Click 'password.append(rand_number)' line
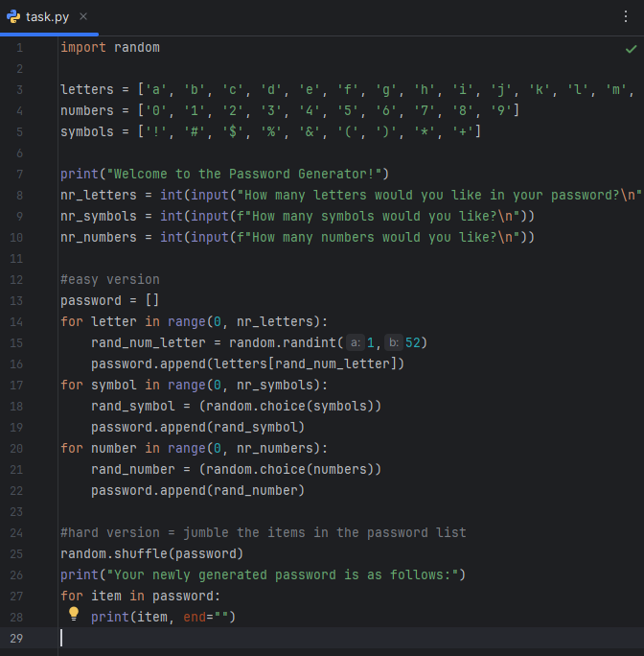Viewport: 644px width, 656px height. click(x=197, y=490)
